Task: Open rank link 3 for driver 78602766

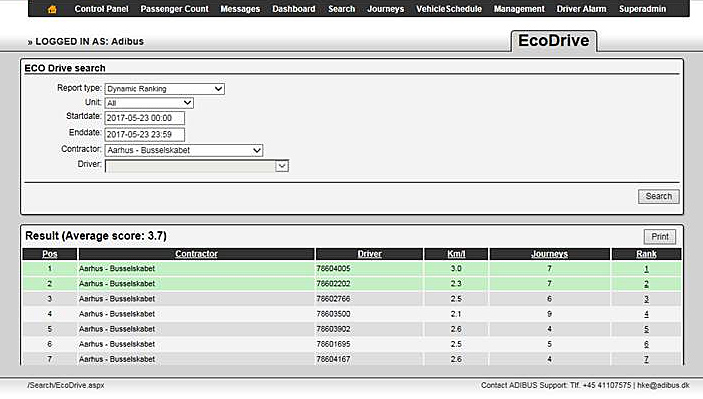Action: (646, 299)
